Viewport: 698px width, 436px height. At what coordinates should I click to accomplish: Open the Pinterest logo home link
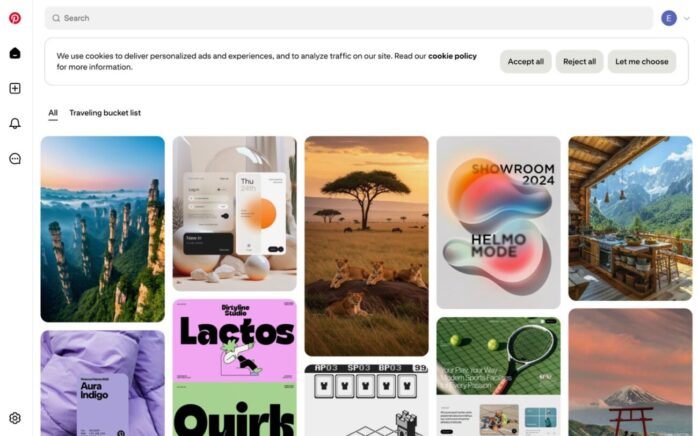pyautogui.click(x=15, y=18)
